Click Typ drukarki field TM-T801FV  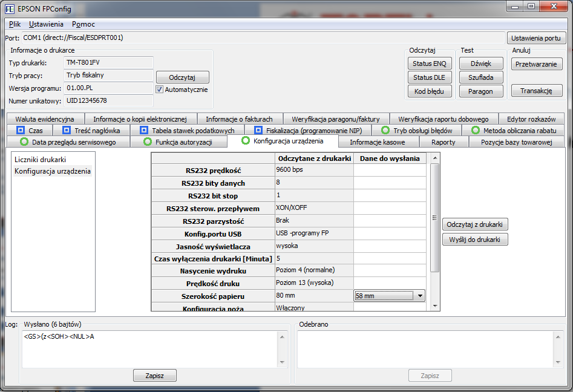click(108, 62)
